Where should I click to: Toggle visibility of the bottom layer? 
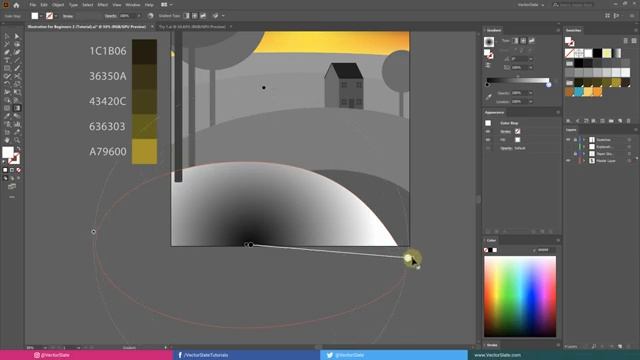pos(568,161)
